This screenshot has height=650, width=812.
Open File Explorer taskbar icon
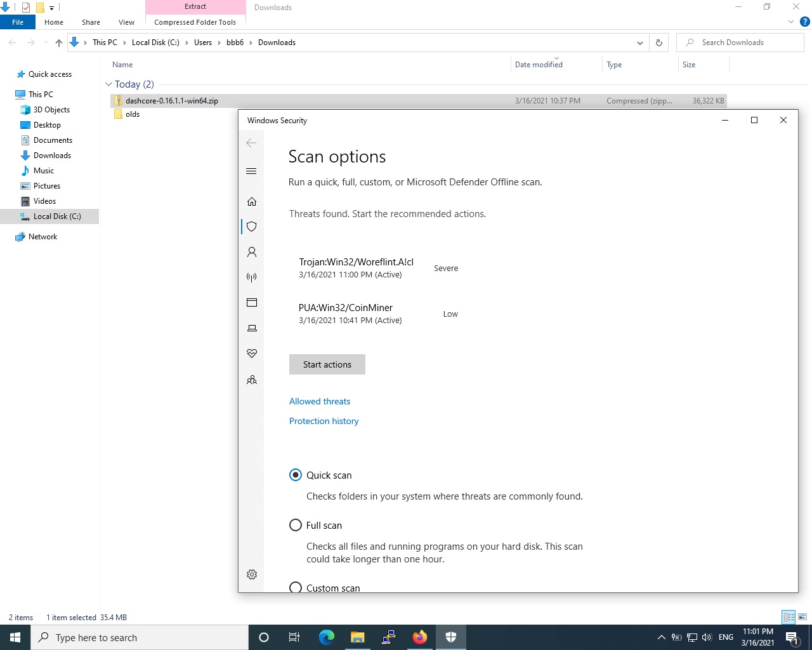pos(358,637)
